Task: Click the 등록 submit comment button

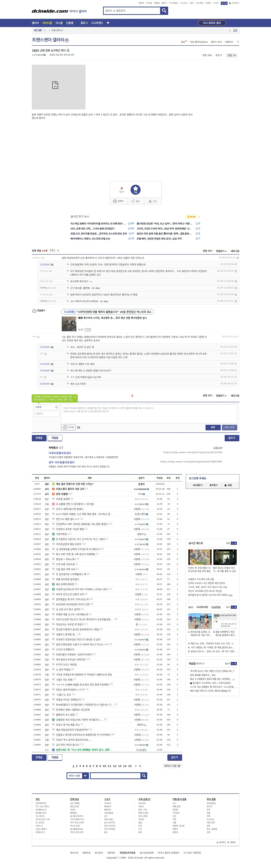Action: tap(213, 427)
